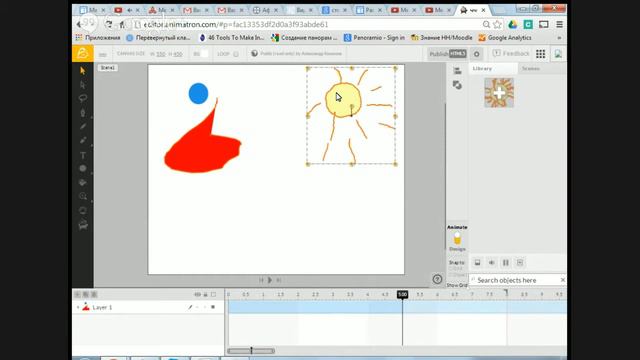
Task: Open the help question mark
Action: click(437, 279)
